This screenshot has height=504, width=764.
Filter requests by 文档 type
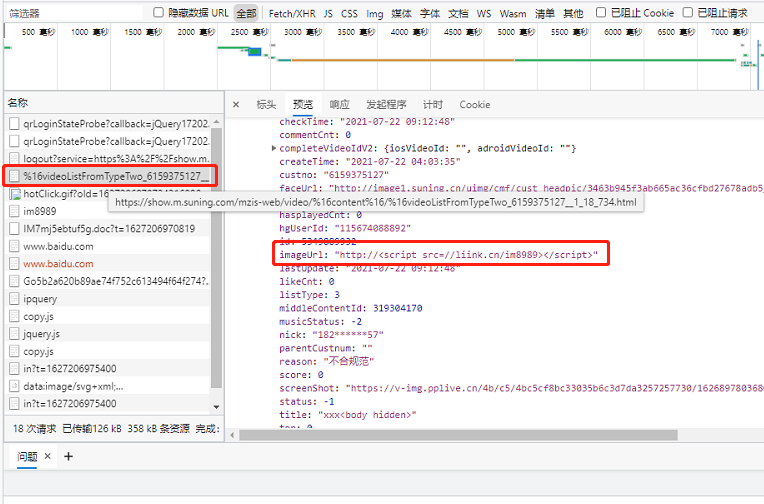[458, 14]
